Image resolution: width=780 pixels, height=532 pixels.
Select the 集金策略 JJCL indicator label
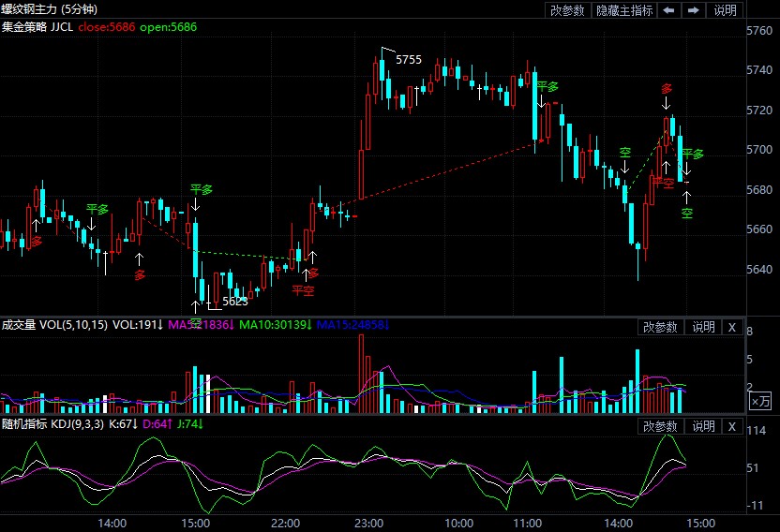tap(37, 27)
